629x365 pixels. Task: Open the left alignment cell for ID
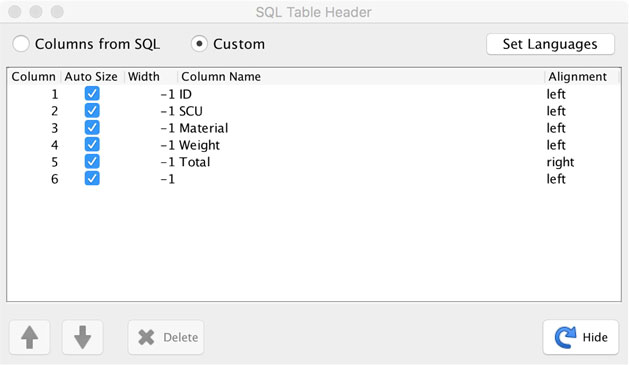point(582,94)
